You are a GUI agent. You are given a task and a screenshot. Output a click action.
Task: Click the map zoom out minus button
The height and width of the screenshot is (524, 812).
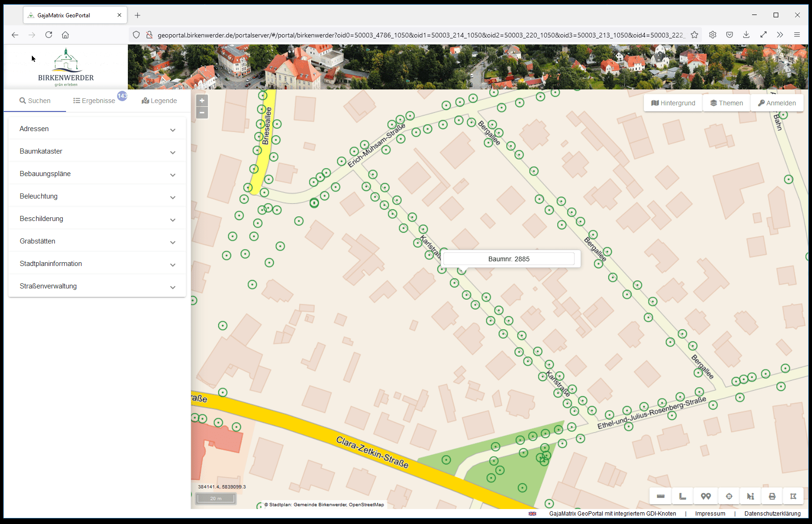tap(202, 112)
